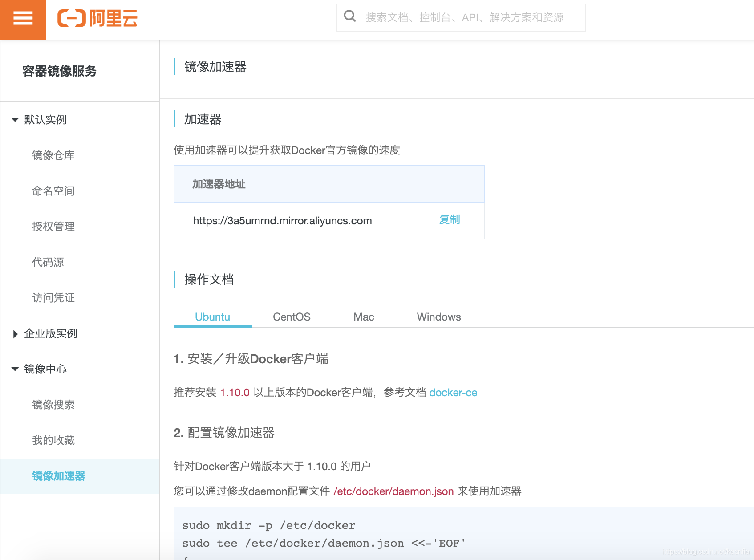Open 我的收藏 in the sidebar
This screenshot has height=560, width=754.
pos(53,440)
